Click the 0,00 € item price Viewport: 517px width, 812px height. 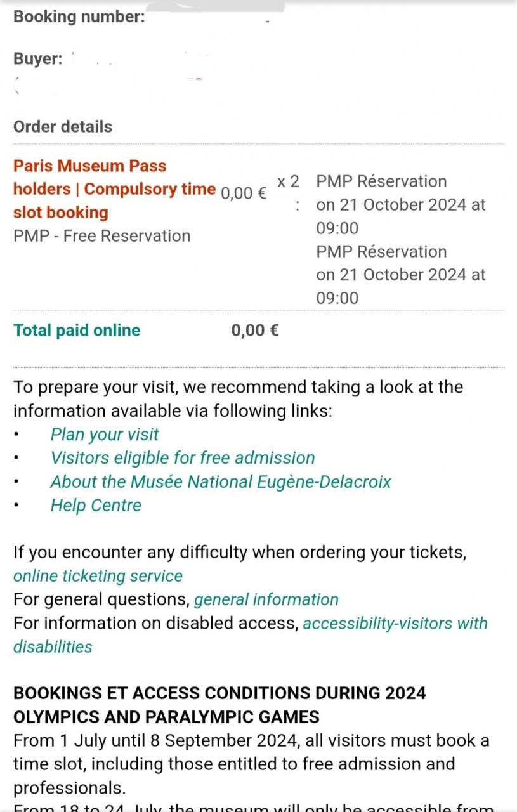click(x=244, y=193)
